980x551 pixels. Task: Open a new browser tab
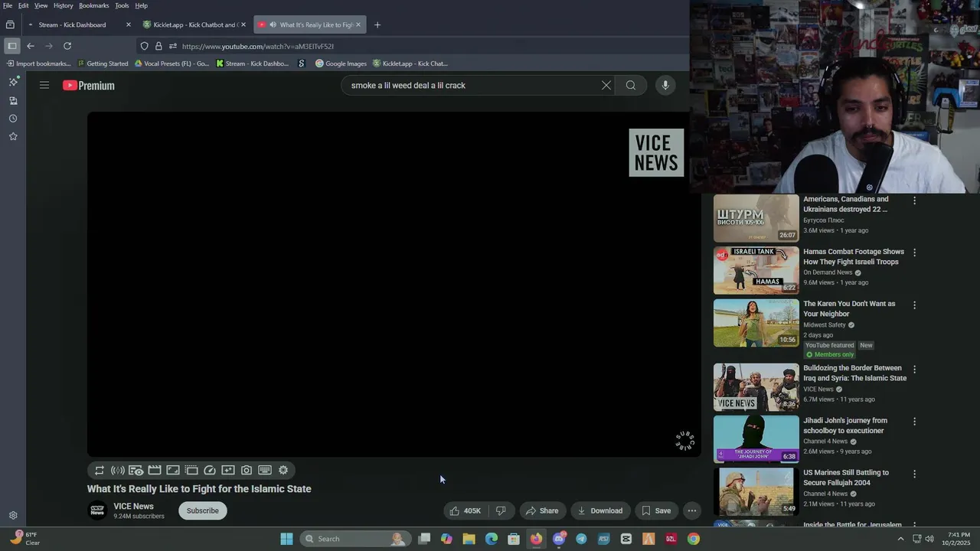(x=377, y=24)
